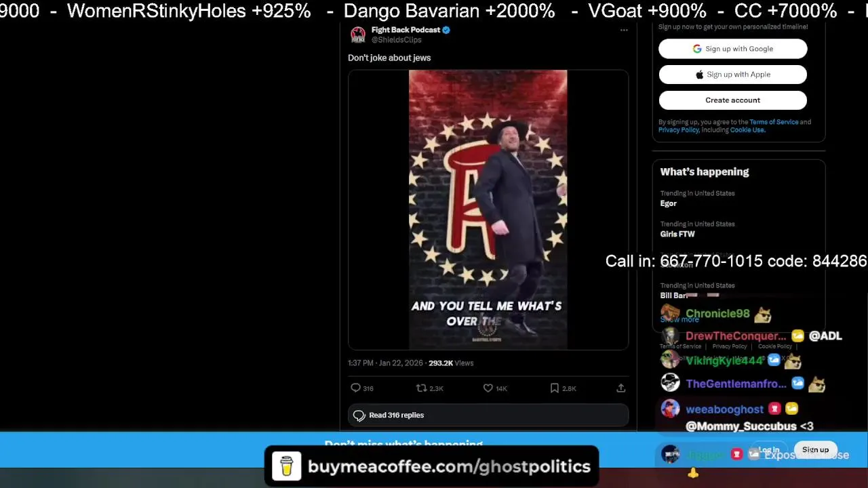Click DrewTheConquer's chat avatar

[670, 336]
